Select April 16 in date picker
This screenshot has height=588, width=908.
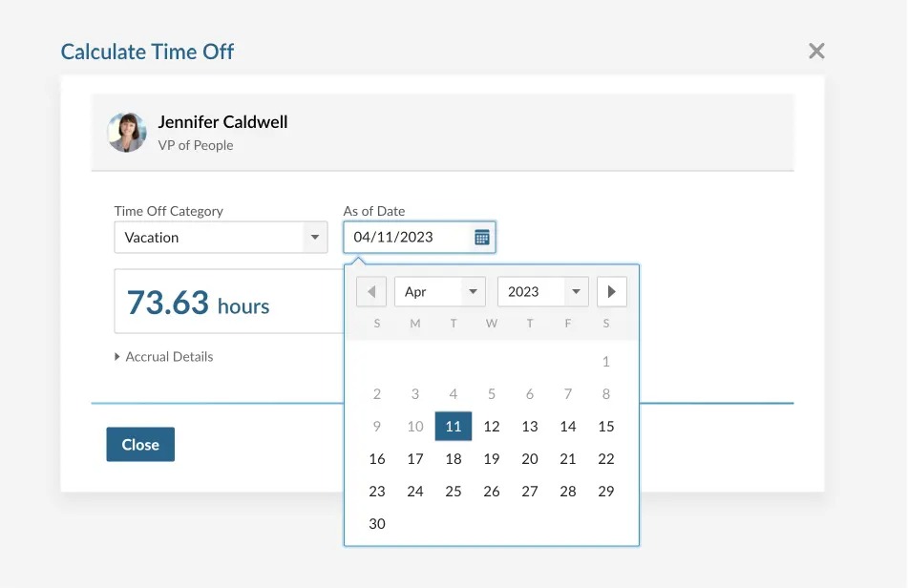point(377,459)
